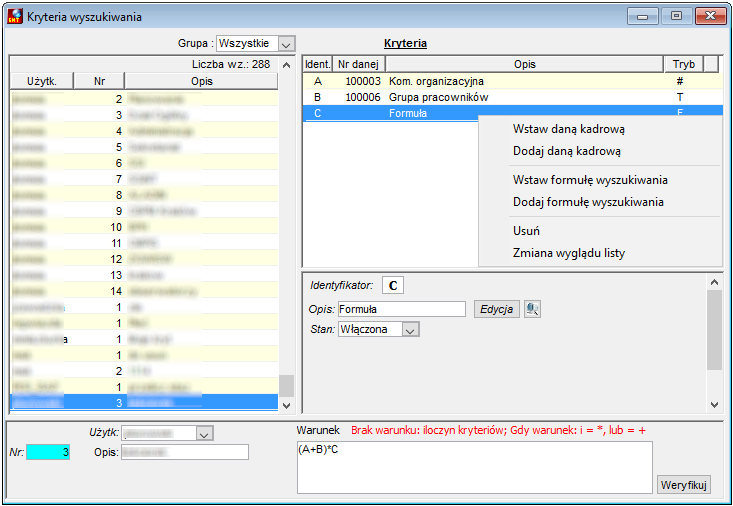733x506 pixels.
Task: Click the Opis header in Kryteria table
Action: pos(525,64)
